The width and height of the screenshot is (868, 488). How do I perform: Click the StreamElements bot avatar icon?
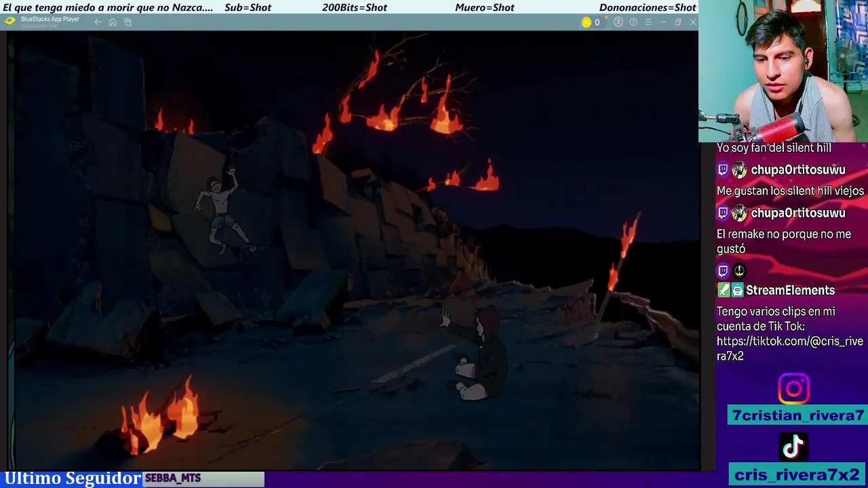(x=738, y=290)
